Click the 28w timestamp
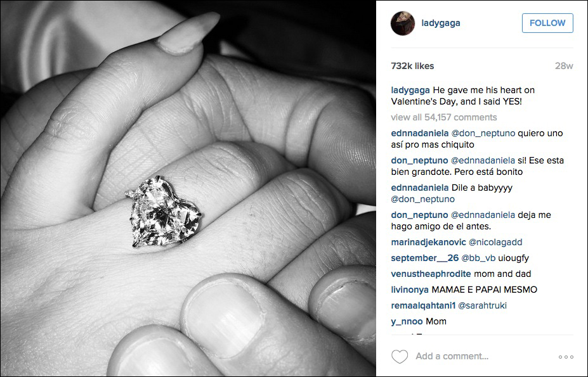 pyautogui.click(x=564, y=66)
